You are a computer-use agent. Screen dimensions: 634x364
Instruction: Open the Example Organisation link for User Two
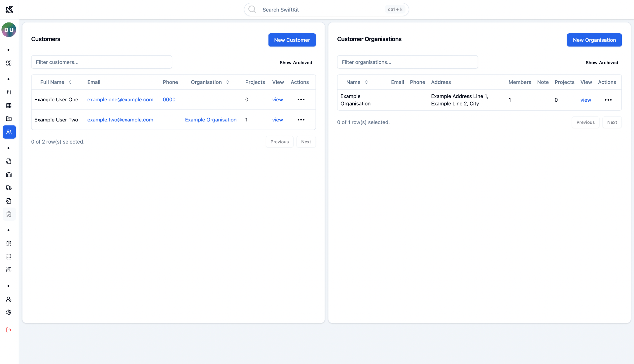pos(211,120)
